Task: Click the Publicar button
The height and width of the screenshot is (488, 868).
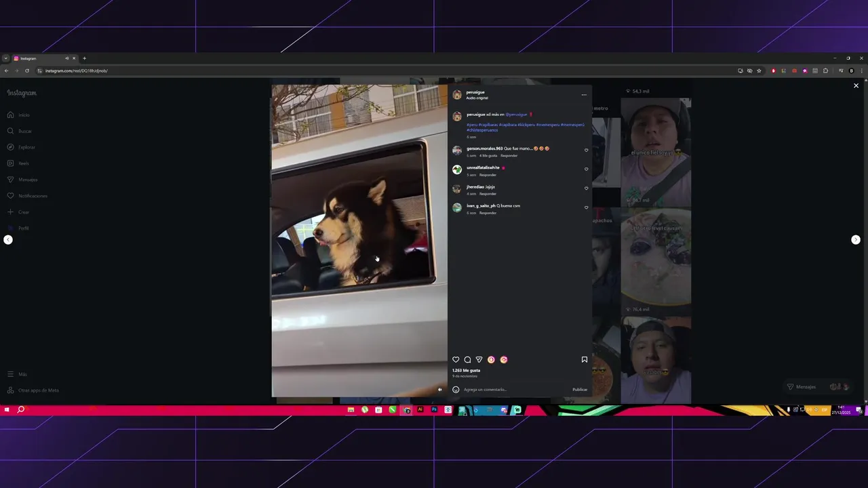Action: tap(580, 390)
